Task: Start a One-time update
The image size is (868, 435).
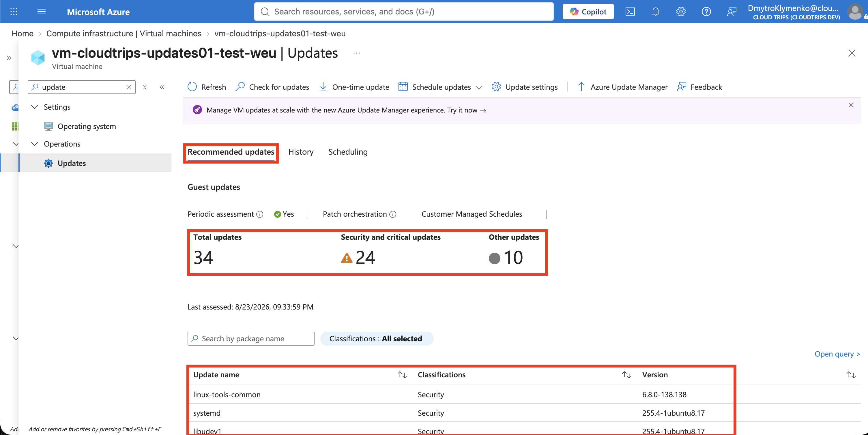Action: tap(354, 87)
